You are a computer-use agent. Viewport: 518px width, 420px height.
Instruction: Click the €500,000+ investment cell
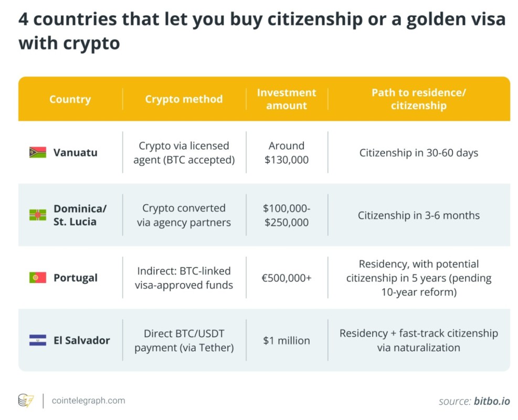coord(287,278)
